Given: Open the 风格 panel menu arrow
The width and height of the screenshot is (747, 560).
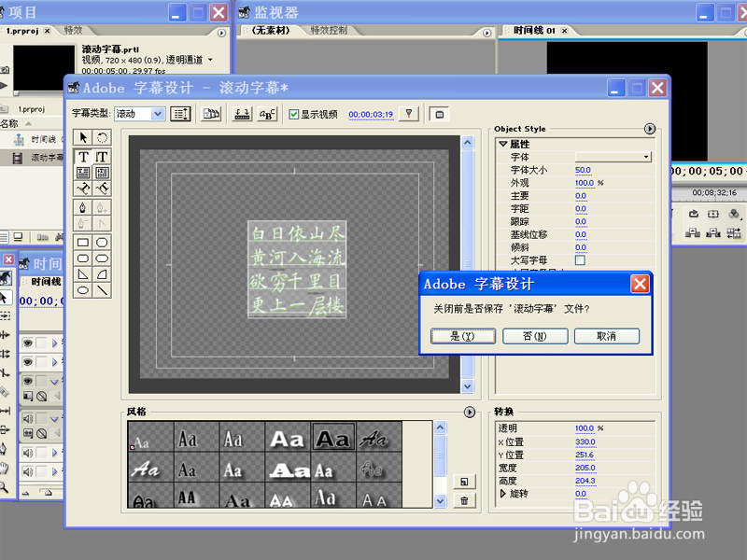Looking at the screenshot, I should point(470,412).
